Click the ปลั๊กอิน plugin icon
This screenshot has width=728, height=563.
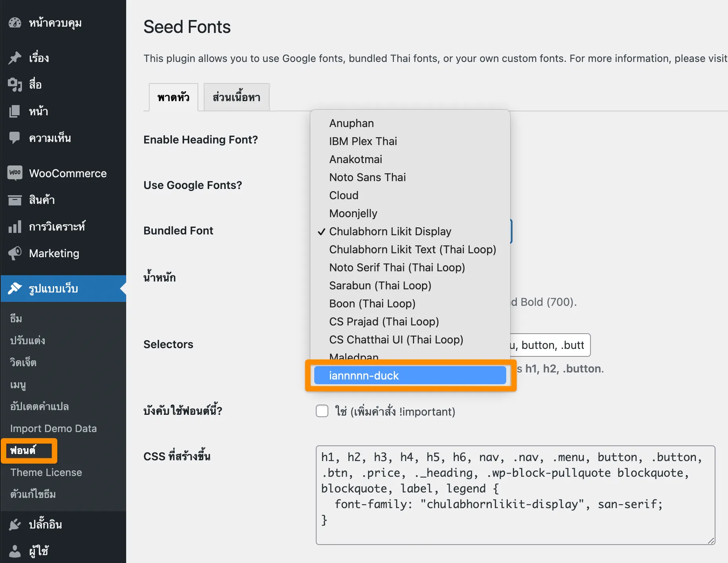14,524
